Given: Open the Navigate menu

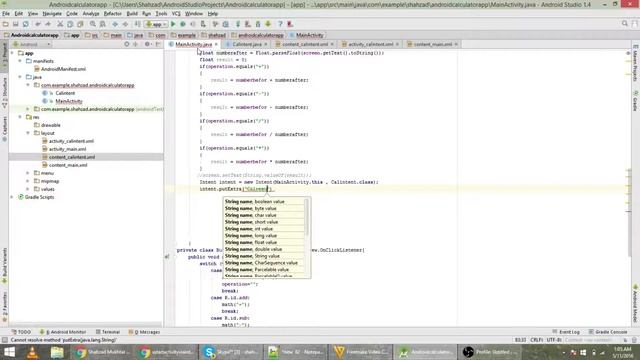Looking at the screenshot, I should 52,13.
